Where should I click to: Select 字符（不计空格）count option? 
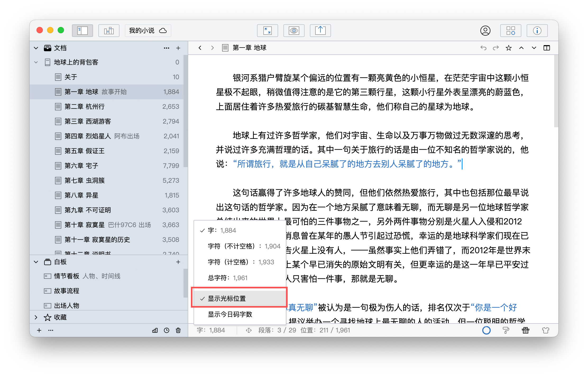coord(240,246)
